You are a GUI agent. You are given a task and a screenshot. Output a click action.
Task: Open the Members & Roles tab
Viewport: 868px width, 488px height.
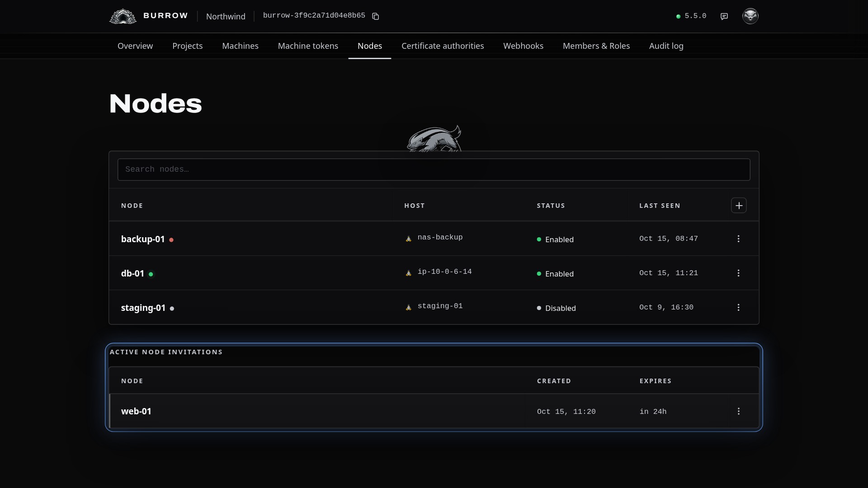[x=596, y=46]
